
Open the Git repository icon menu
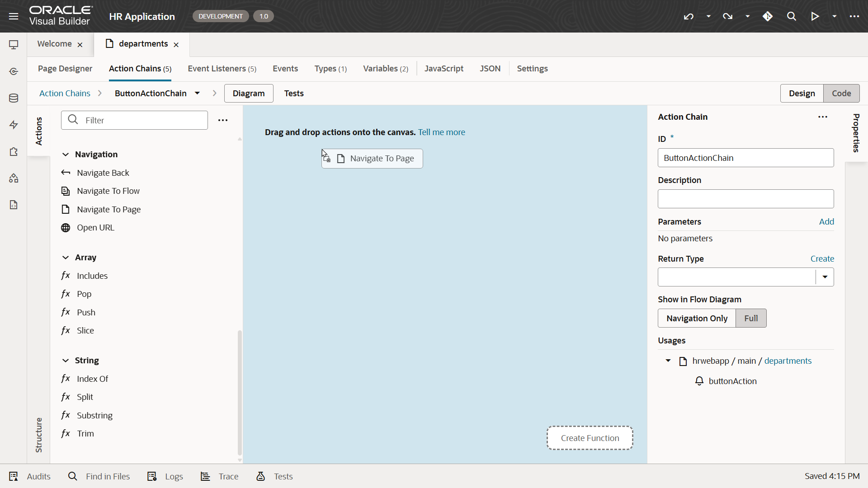pos(768,16)
